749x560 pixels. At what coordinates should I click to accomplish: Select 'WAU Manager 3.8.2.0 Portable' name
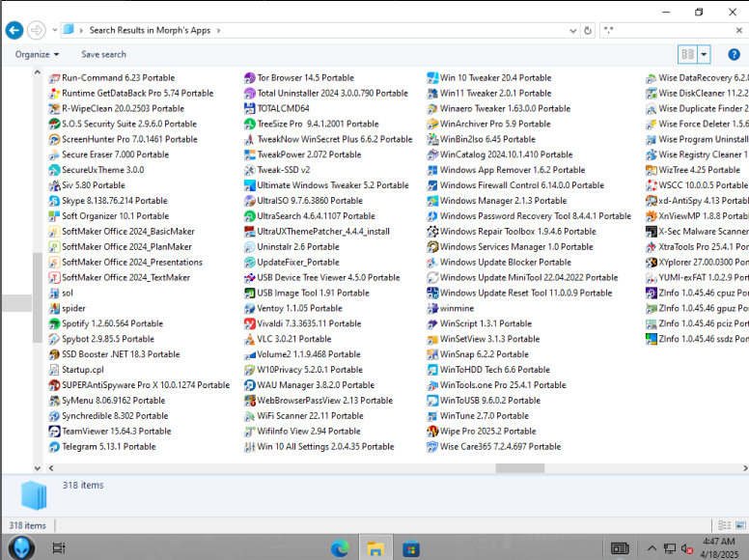point(316,385)
